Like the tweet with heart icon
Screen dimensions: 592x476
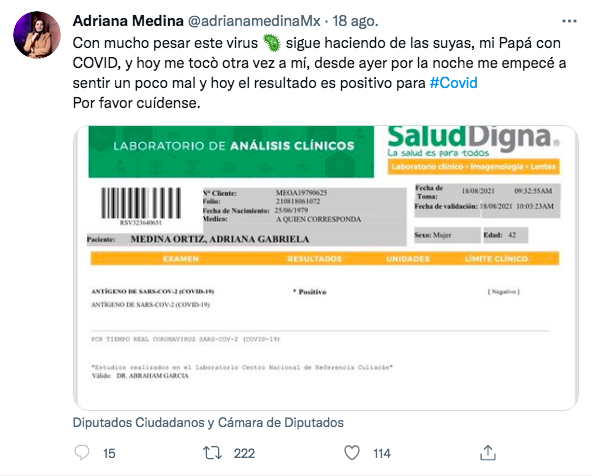(352, 453)
